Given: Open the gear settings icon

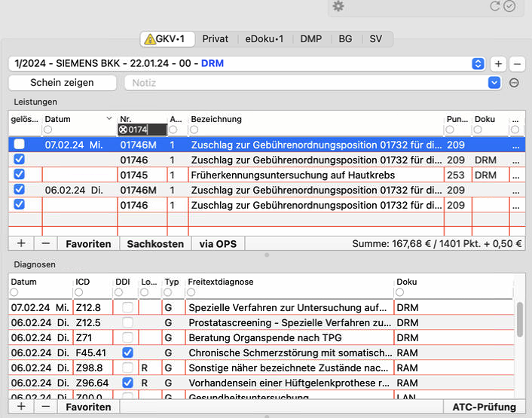Looking at the screenshot, I should 338,6.
